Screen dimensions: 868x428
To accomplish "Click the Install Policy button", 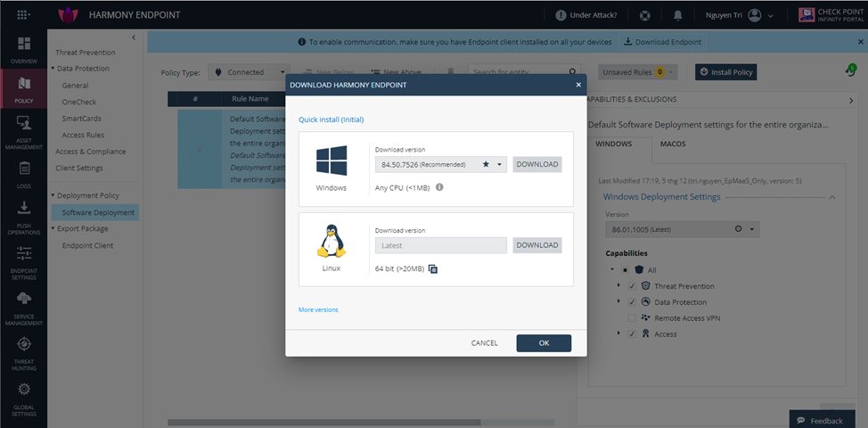I will (726, 72).
